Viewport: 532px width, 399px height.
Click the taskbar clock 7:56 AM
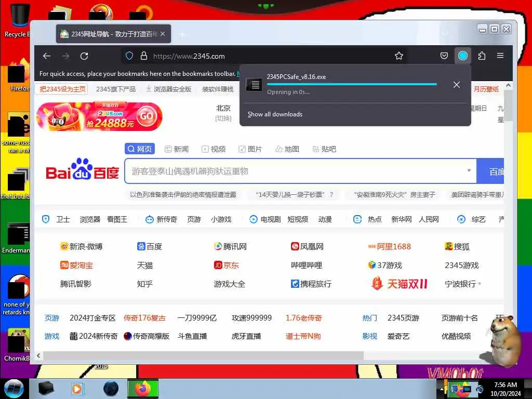pyautogui.click(x=506, y=385)
